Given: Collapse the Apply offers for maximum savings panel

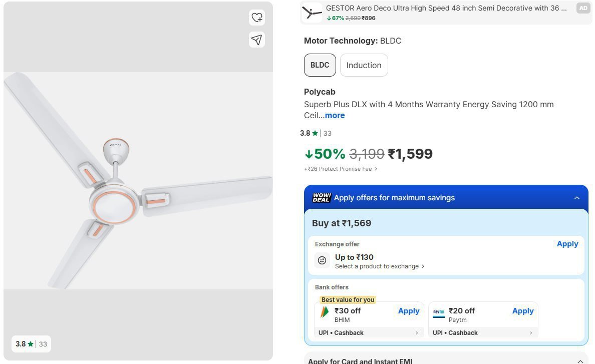Looking at the screenshot, I should (576, 198).
